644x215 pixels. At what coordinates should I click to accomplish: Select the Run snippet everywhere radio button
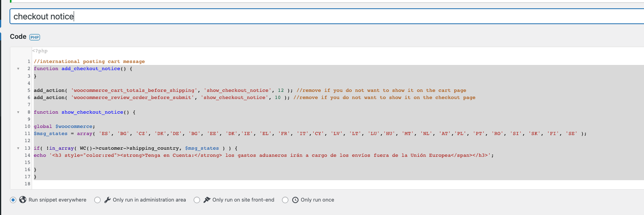13,200
